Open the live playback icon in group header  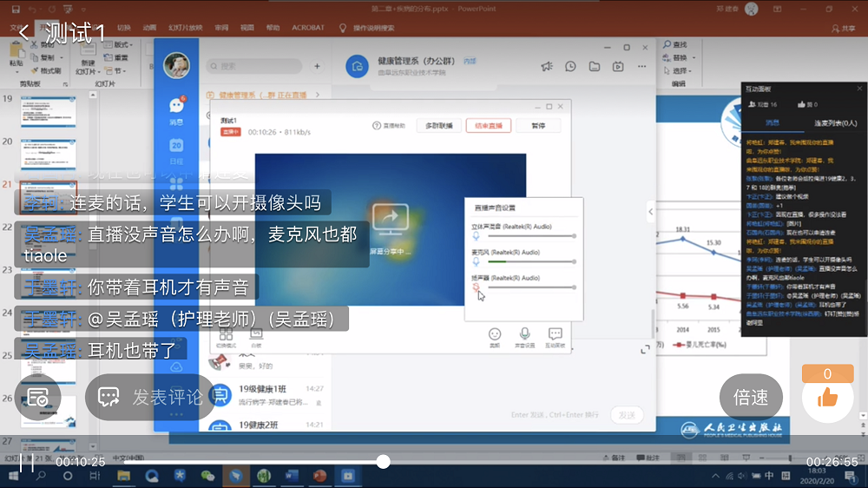point(618,67)
